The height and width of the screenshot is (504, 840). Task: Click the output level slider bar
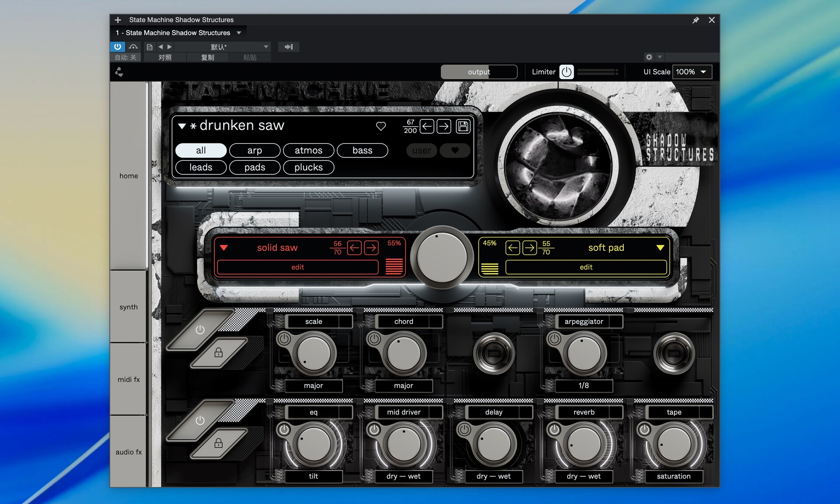pyautogui.click(x=479, y=72)
